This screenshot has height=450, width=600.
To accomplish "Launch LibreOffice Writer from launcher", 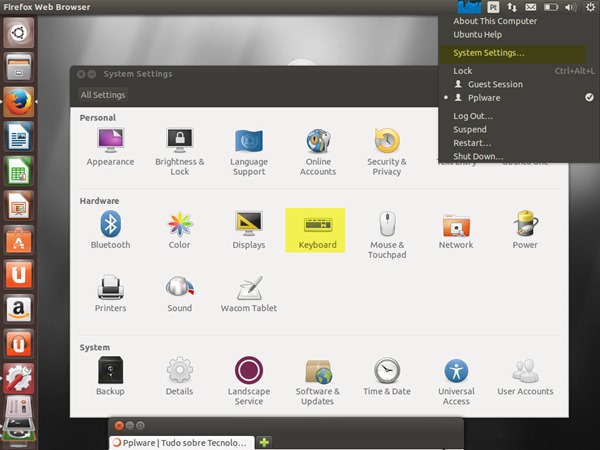I will click(18, 136).
